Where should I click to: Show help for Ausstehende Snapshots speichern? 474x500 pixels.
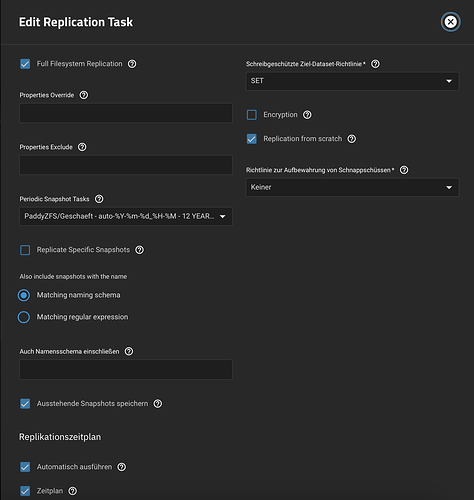point(158,404)
